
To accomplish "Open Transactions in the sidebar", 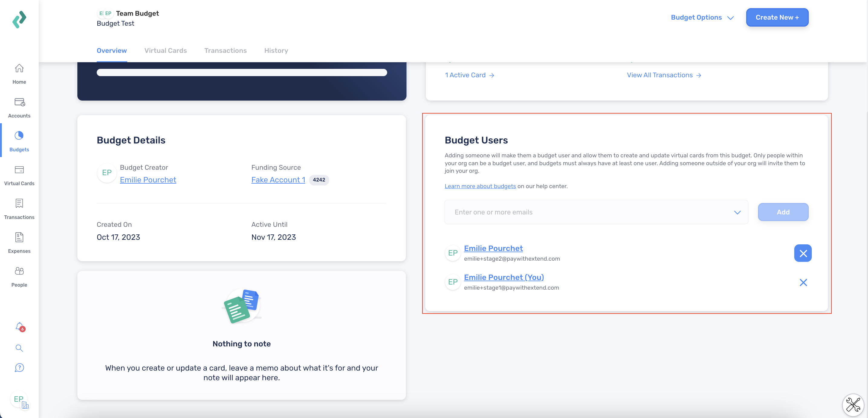I will (19, 209).
